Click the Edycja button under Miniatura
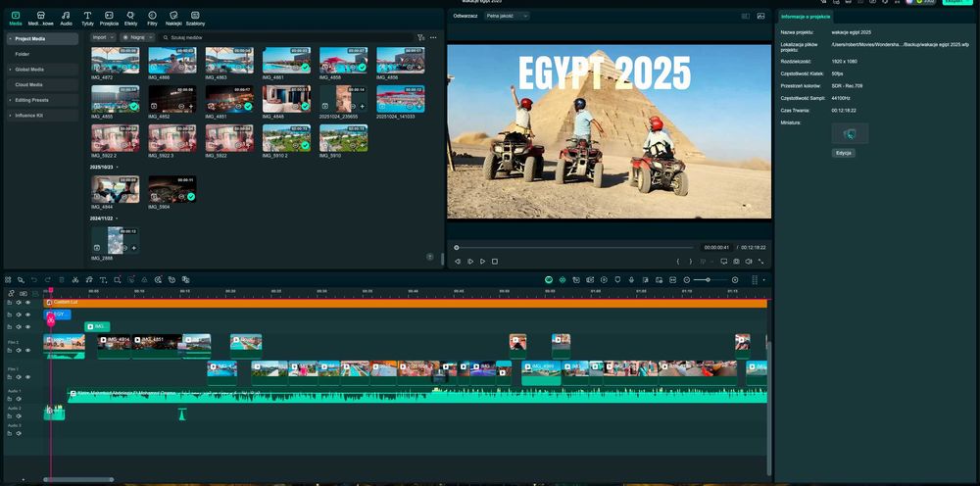 pyautogui.click(x=844, y=153)
